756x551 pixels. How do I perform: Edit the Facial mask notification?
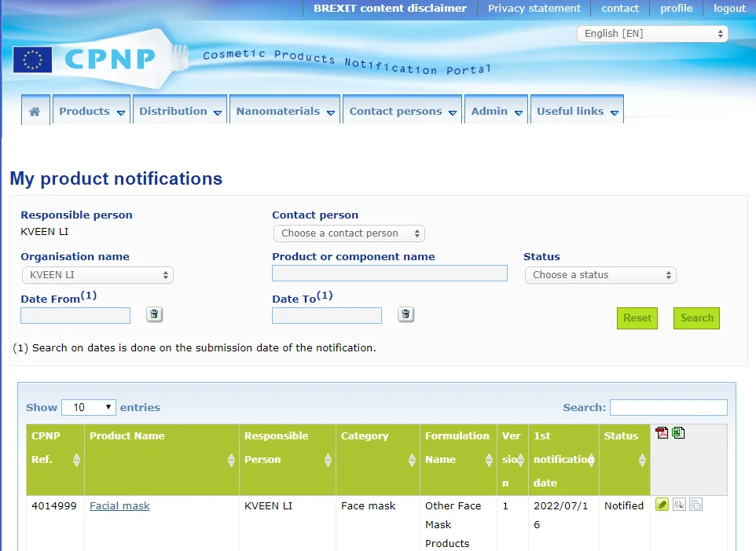pyautogui.click(x=662, y=505)
